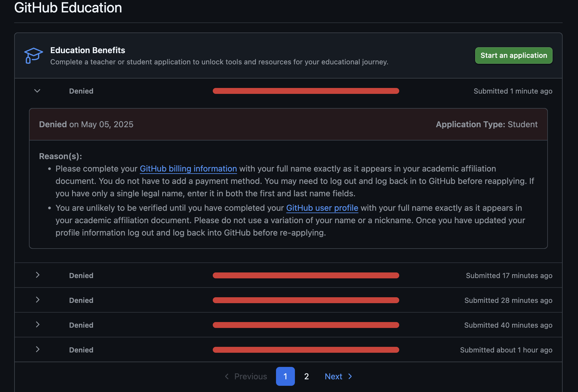Click the "GitHub Education" page title
The height and width of the screenshot is (392, 578).
tap(68, 8)
